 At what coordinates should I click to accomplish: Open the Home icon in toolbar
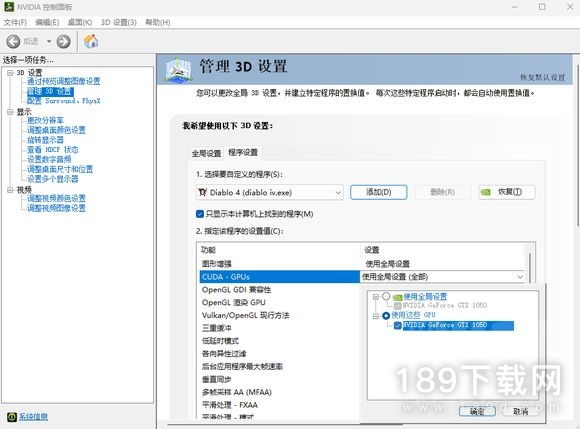(91, 41)
